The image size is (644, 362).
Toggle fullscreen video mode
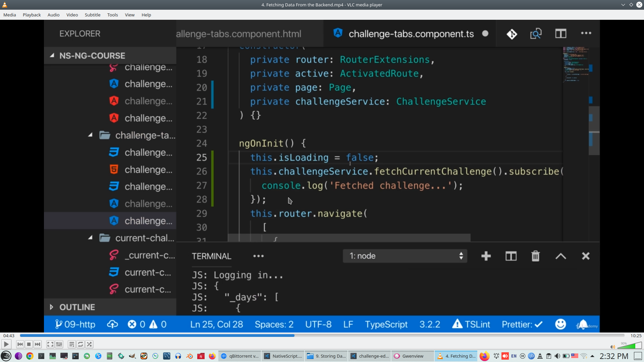[50, 344]
